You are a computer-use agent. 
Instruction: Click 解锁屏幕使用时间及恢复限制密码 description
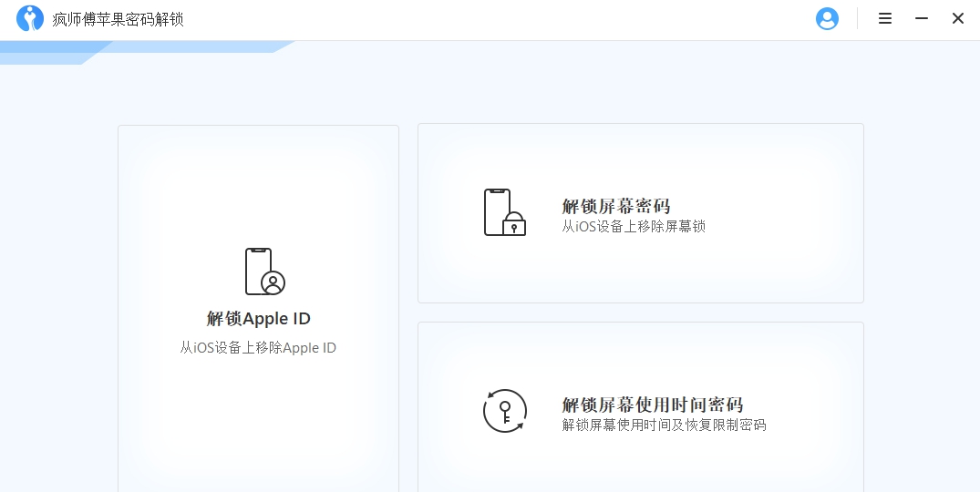664,425
